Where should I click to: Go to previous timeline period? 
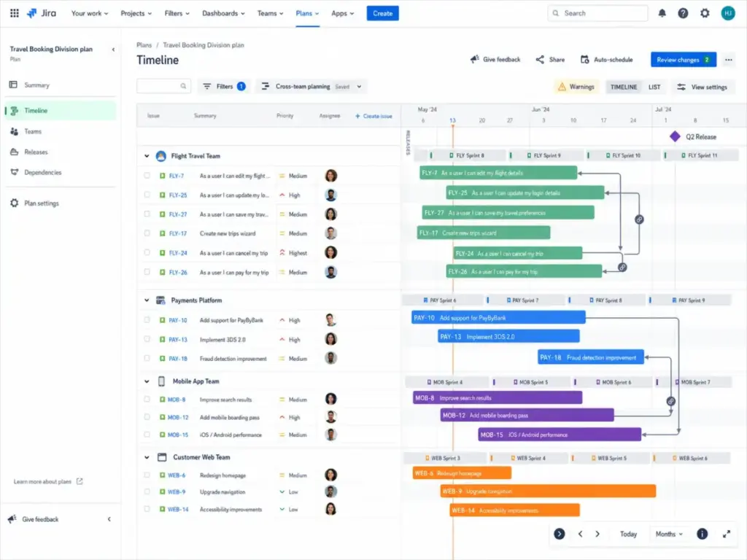(580, 534)
